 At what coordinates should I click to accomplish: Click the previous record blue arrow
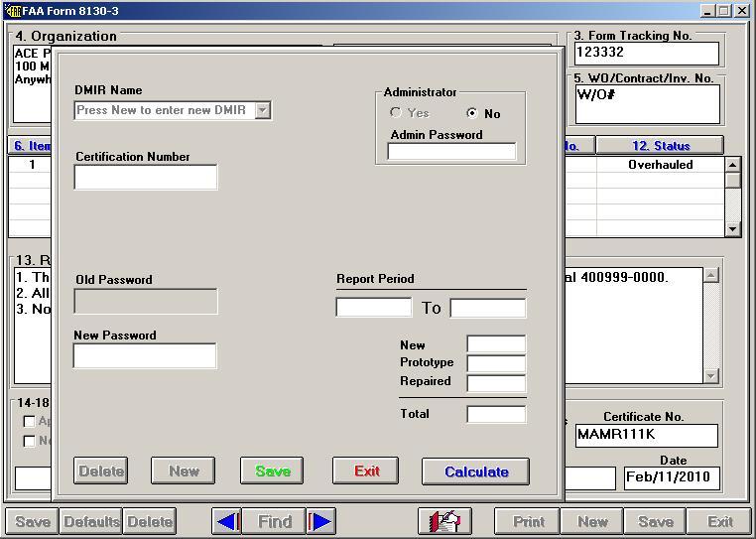click(x=227, y=521)
